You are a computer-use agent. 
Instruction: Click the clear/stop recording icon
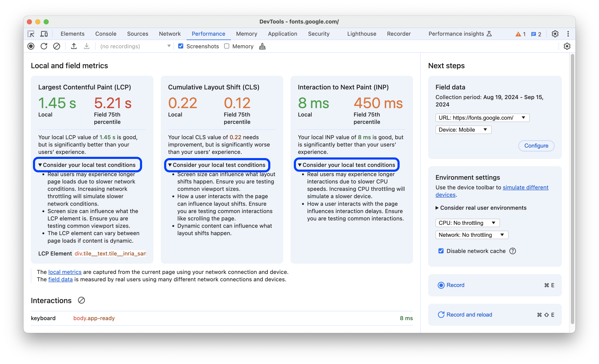pyautogui.click(x=56, y=46)
